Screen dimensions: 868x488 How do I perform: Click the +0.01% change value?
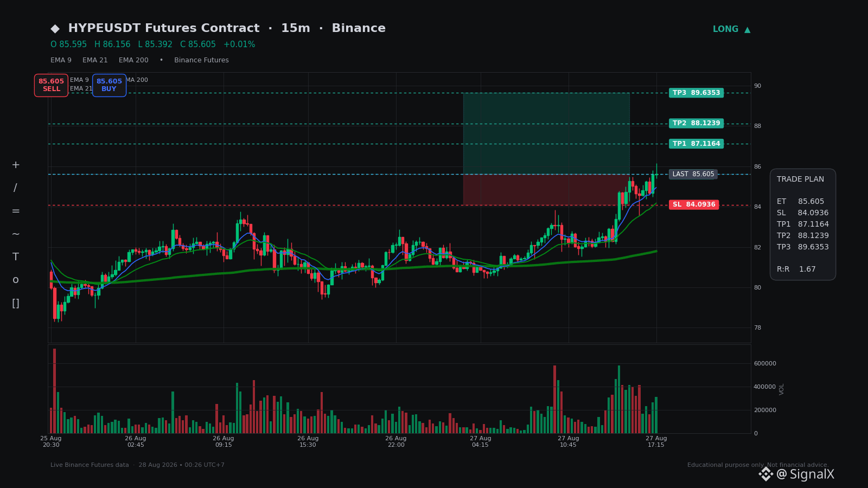pyautogui.click(x=239, y=44)
